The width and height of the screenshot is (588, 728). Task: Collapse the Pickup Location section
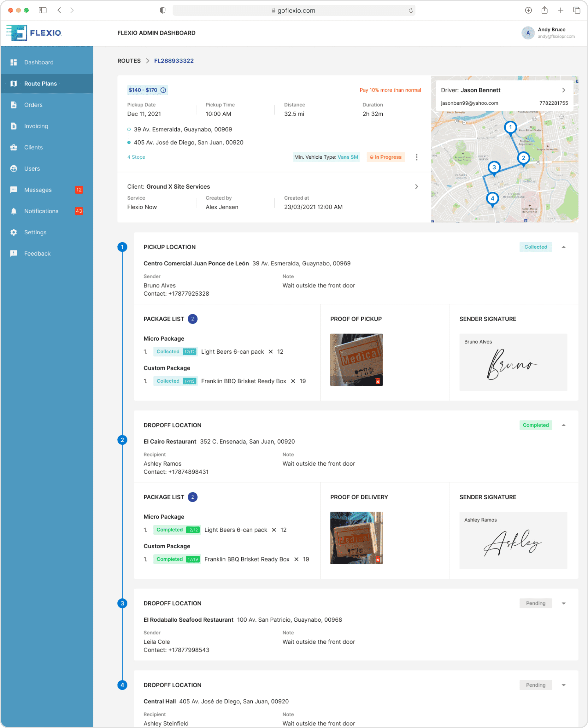click(563, 247)
